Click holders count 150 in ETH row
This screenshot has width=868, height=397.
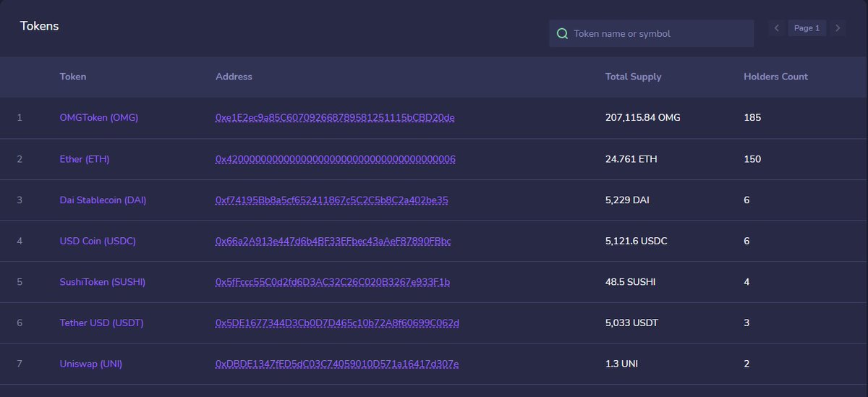pos(752,159)
